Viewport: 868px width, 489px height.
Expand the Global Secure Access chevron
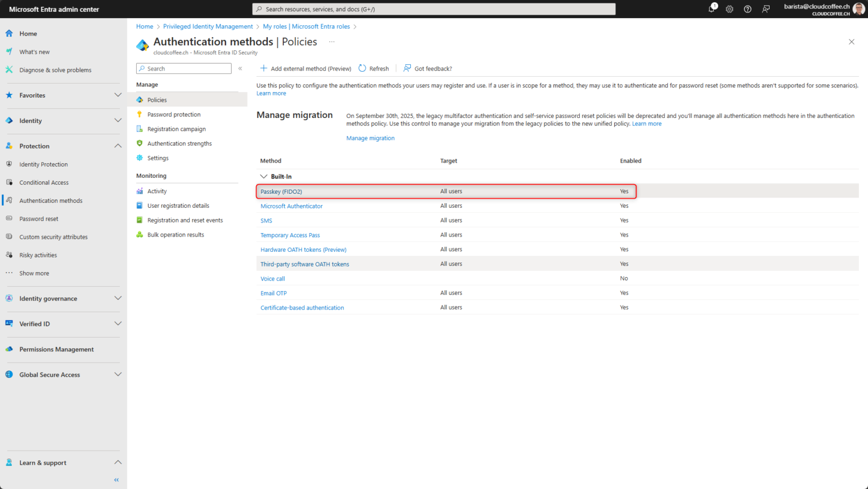[118, 374]
